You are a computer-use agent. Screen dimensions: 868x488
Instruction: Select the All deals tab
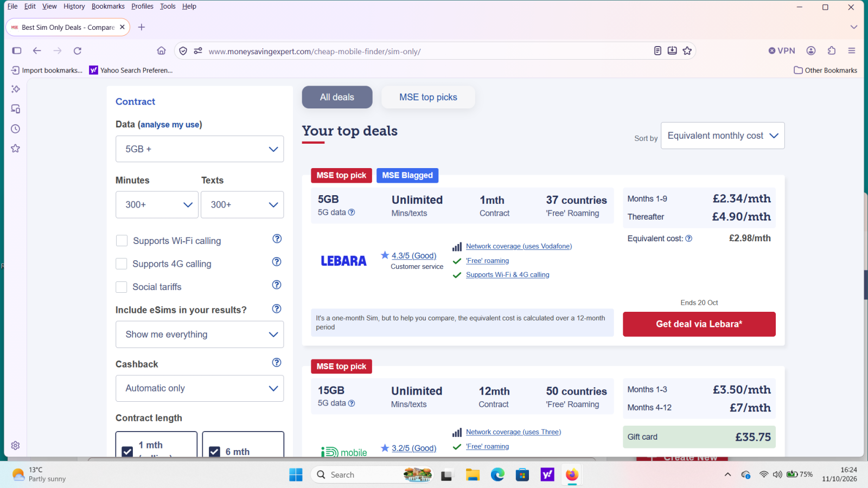[337, 97]
